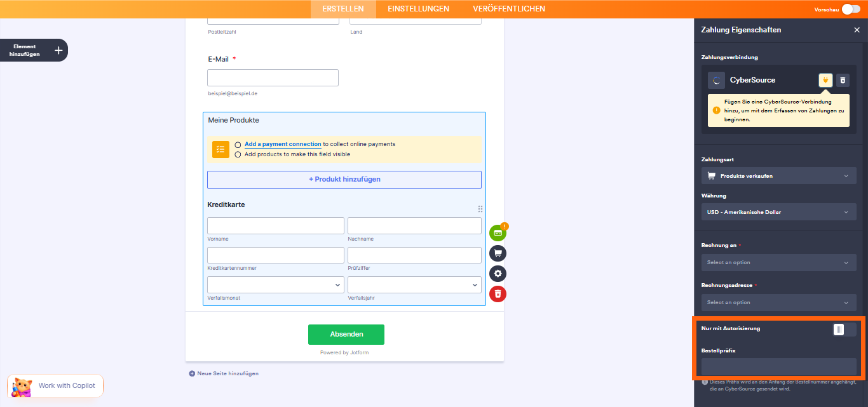Image resolution: width=868 pixels, height=407 pixels.
Task: Expand the Zahlungsart dropdown
Action: pos(778,175)
